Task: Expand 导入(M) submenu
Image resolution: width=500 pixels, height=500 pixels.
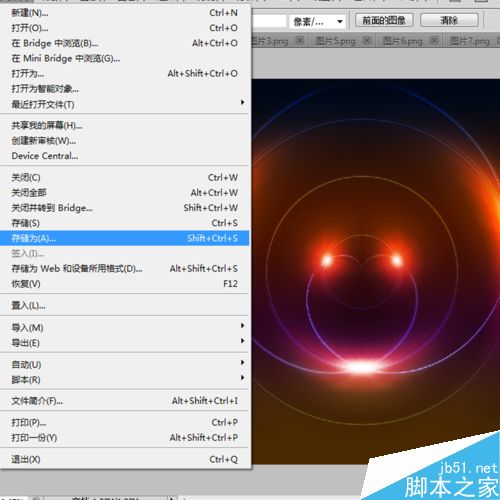Action: point(125,328)
